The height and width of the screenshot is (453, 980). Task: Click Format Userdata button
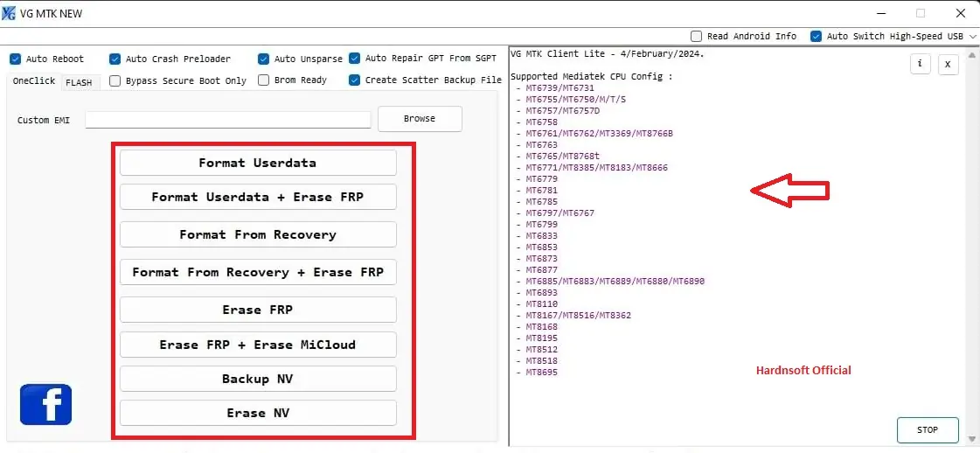click(x=258, y=163)
